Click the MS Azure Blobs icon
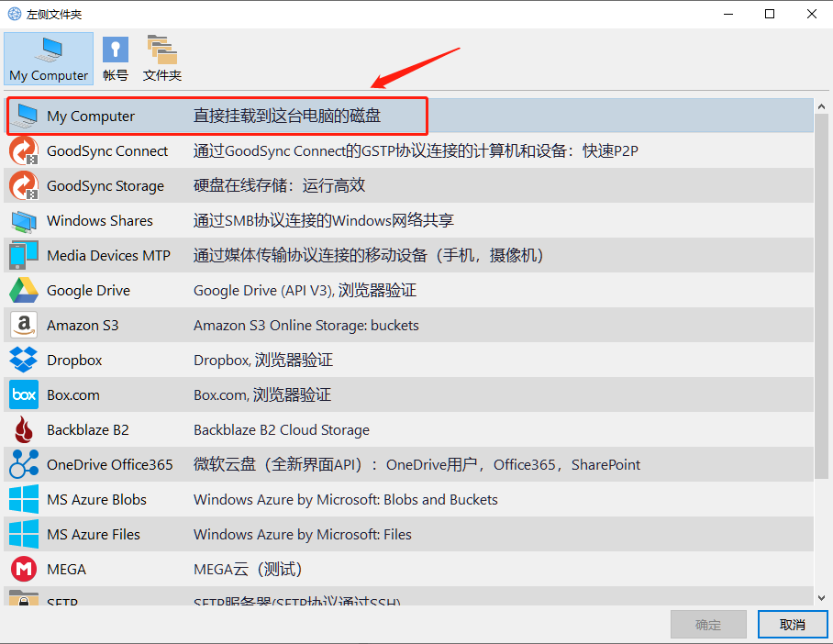This screenshot has height=644, width=833. click(24, 499)
